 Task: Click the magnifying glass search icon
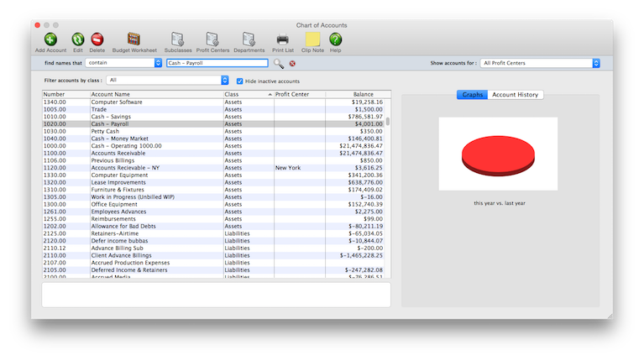point(279,63)
